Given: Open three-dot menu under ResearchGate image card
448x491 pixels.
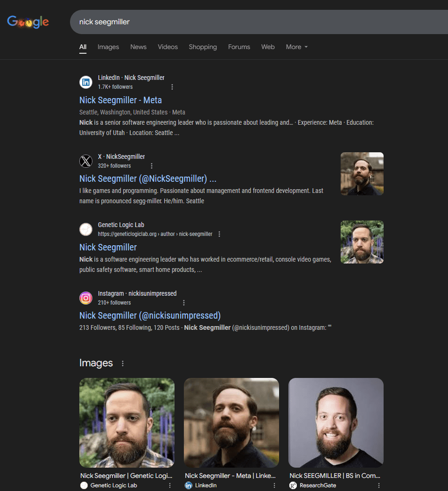Looking at the screenshot, I should pos(379,485).
